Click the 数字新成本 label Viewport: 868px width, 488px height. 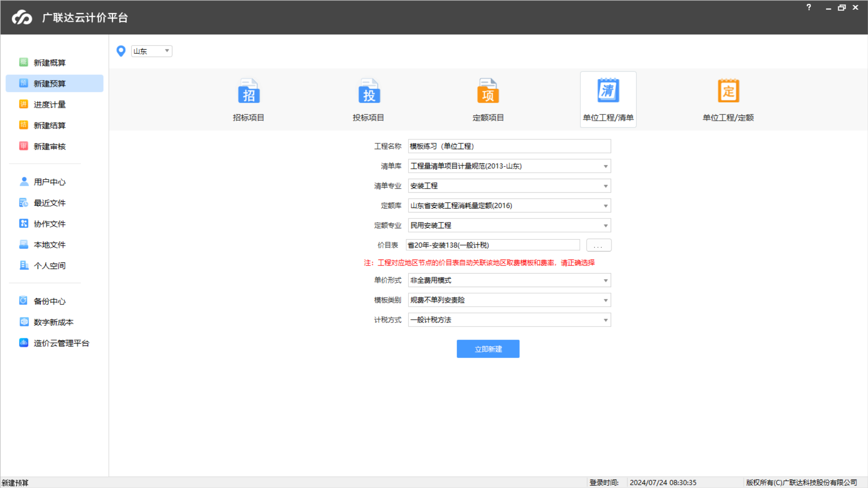coord(54,322)
